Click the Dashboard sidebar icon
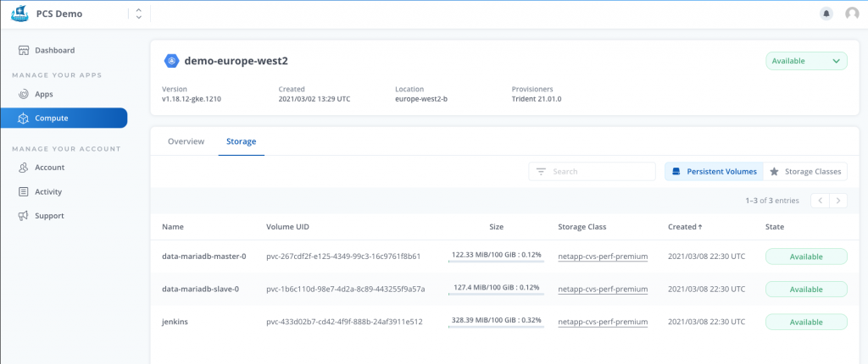Screen dimensions: 868x364 23,50
